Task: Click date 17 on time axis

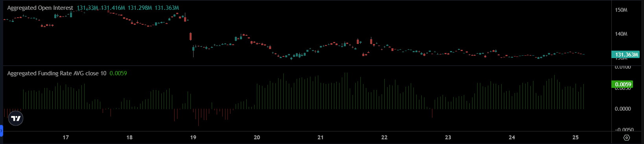Action: 66,137
